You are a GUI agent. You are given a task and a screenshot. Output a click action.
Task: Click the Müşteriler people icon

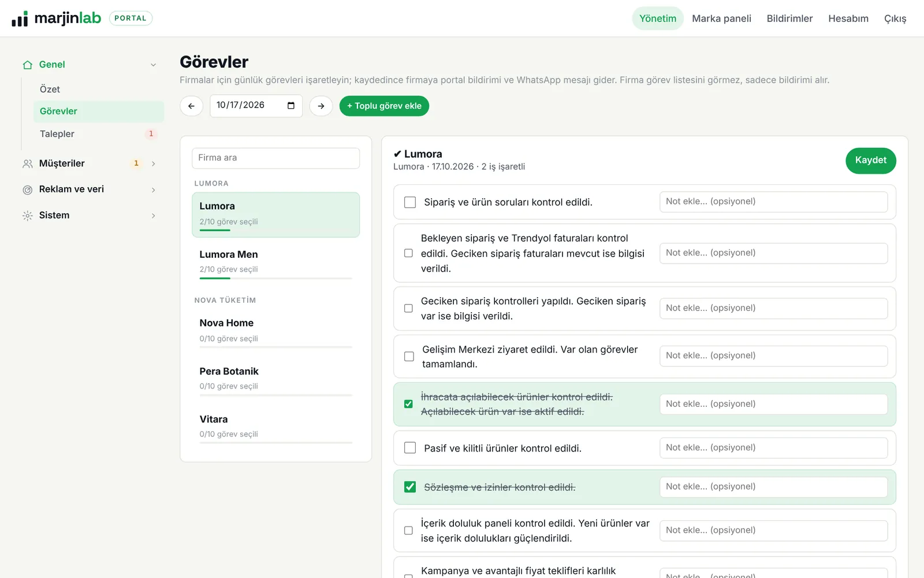tap(27, 164)
